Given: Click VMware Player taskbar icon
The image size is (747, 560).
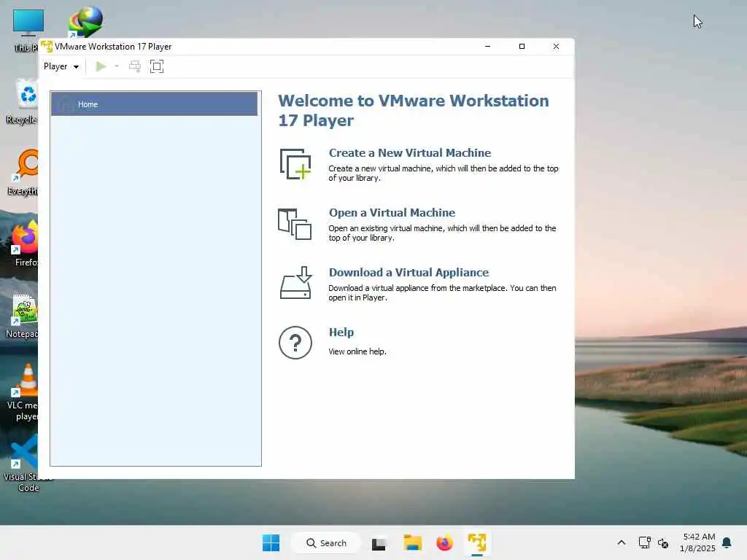Looking at the screenshot, I should pyautogui.click(x=477, y=542).
